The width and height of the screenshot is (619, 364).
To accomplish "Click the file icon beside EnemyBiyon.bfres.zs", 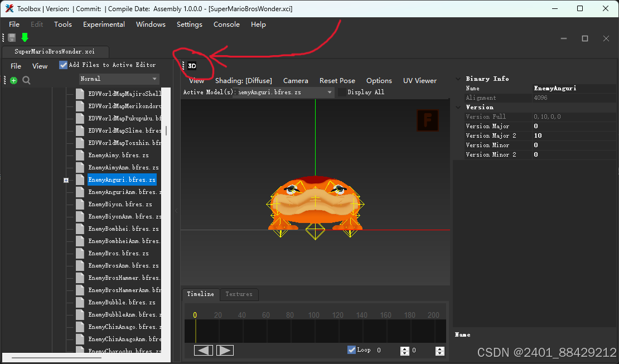I will (x=80, y=204).
